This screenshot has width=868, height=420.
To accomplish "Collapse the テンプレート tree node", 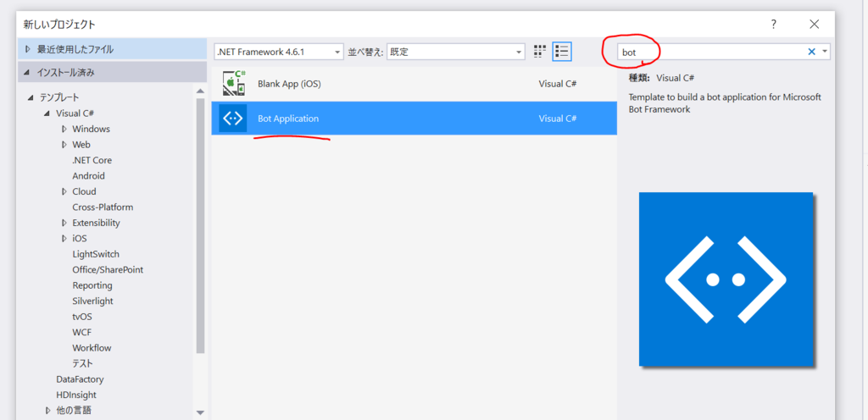I will point(30,98).
